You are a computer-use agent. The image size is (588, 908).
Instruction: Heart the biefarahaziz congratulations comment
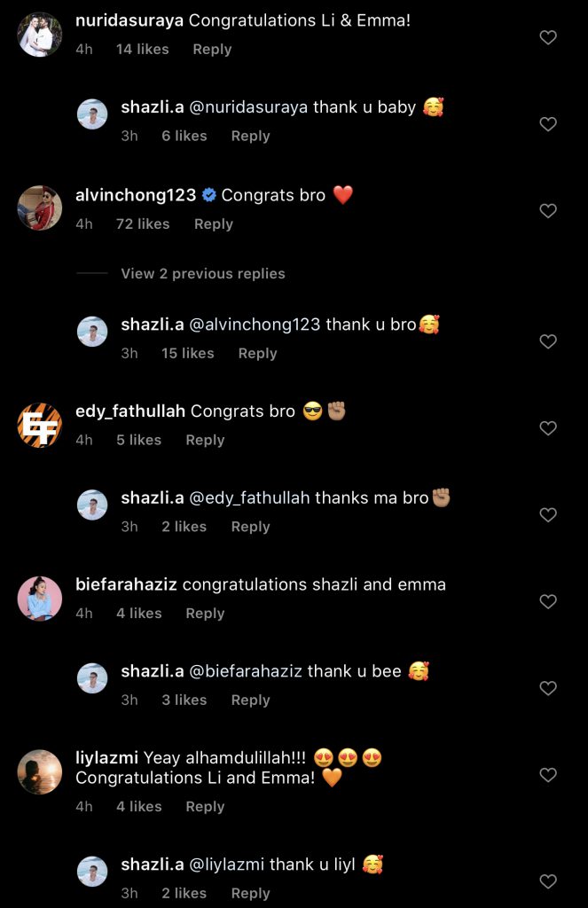pyautogui.click(x=548, y=602)
